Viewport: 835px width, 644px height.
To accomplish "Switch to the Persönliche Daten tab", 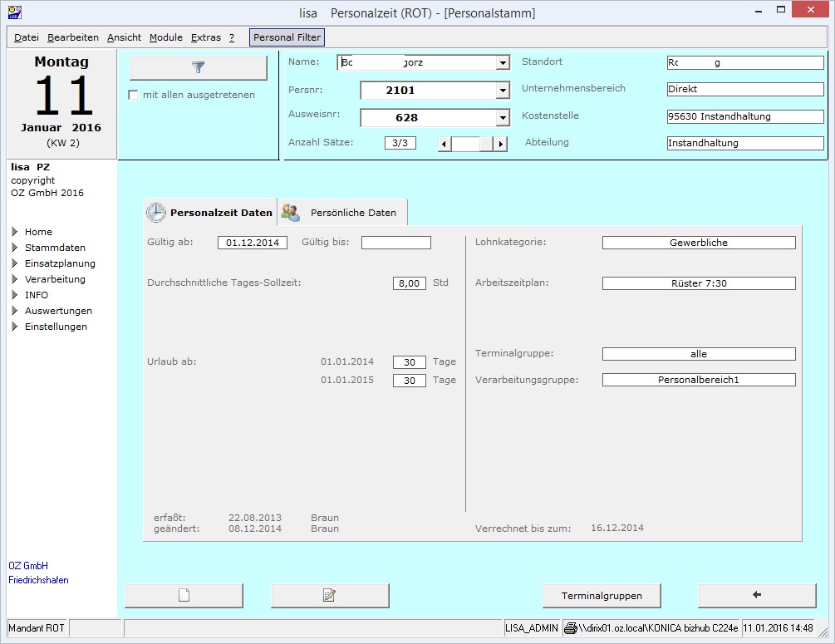I will [x=343, y=213].
